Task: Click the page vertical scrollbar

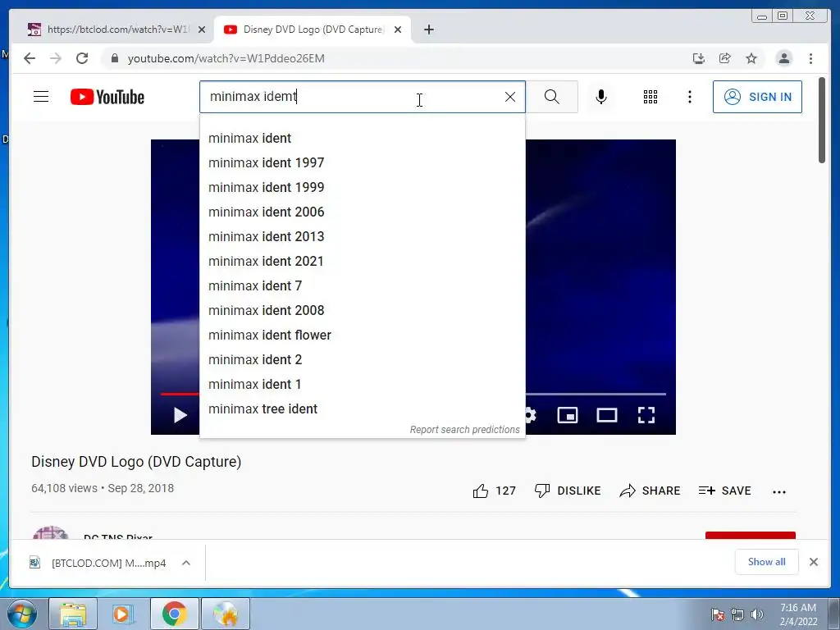Action: coord(822,120)
